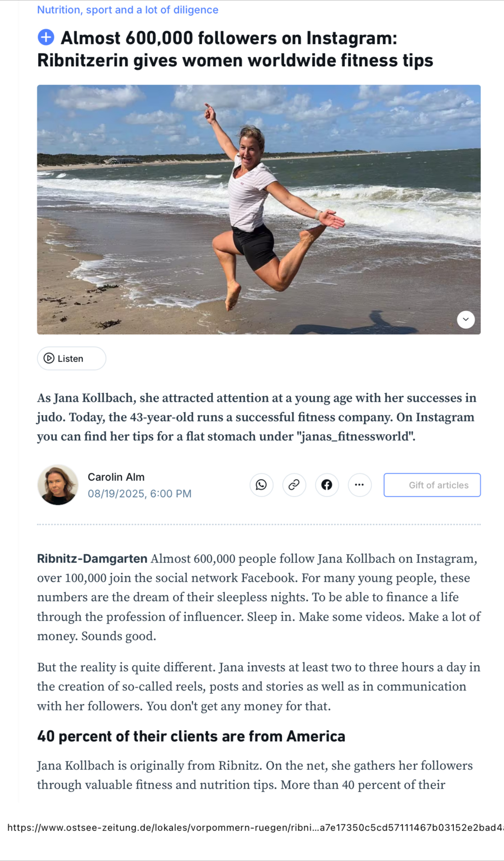The width and height of the screenshot is (504, 861).
Task: Click the Gift of articles button
Action: (432, 485)
